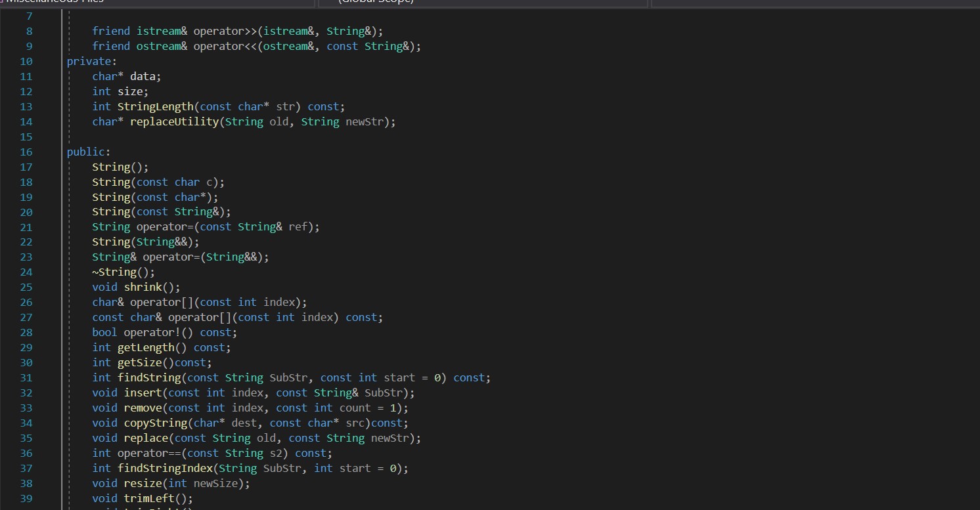This screenshot has width=980, height=510.
Task: Click line number 16 in the gutter
Action: pyautogui.click(x=26, y=152)
